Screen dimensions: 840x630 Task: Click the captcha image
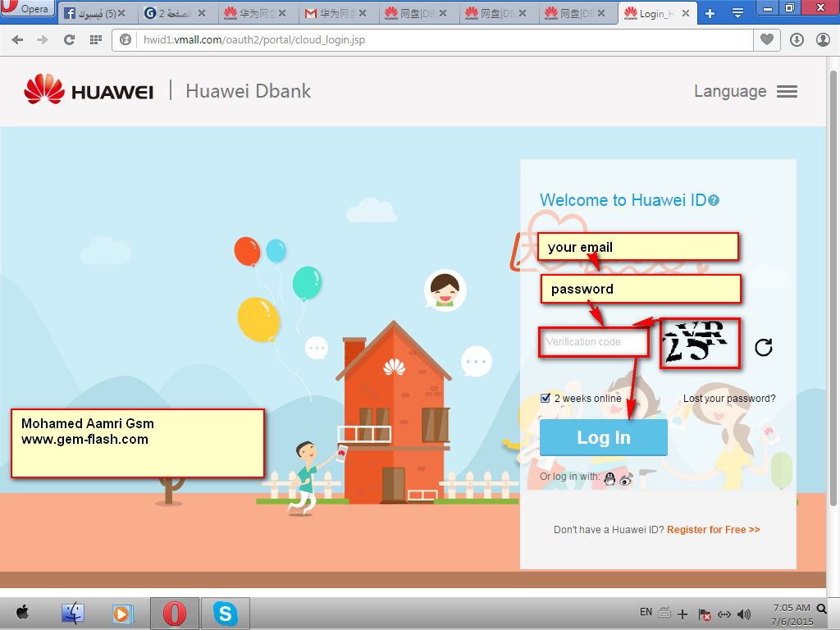coord(700,344)
